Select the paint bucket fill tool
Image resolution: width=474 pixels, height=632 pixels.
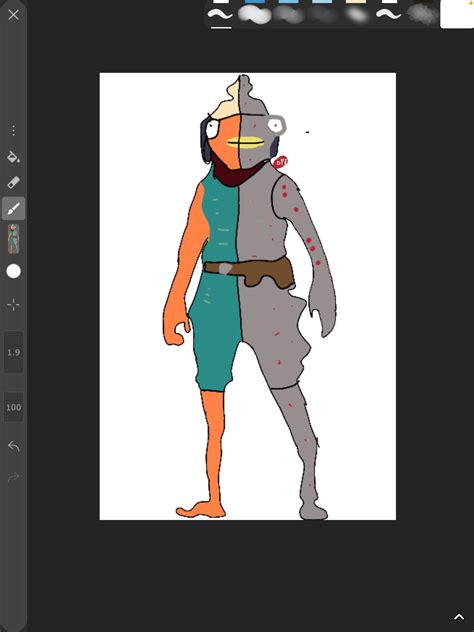click(x=14, y=157)
